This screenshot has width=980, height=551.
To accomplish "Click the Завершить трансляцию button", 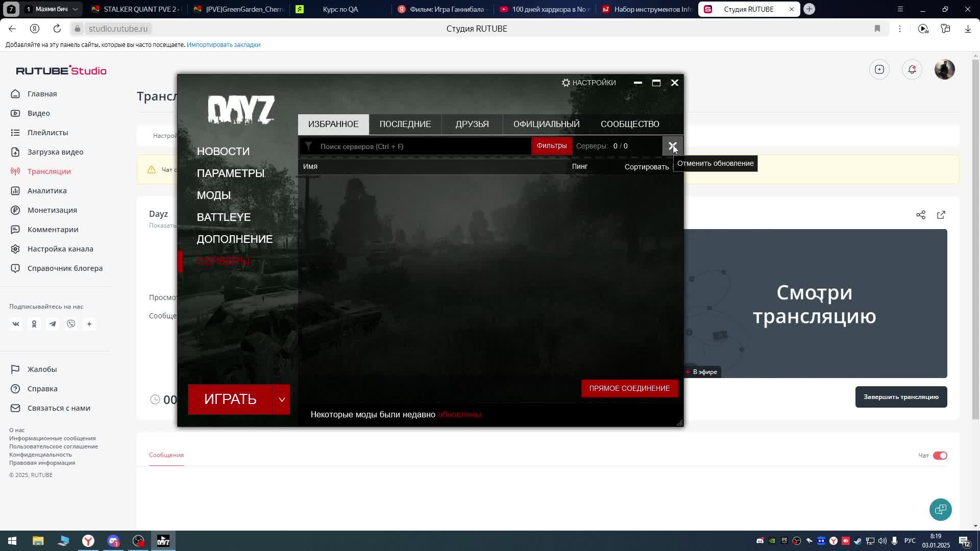I will (x=901, y=396).
